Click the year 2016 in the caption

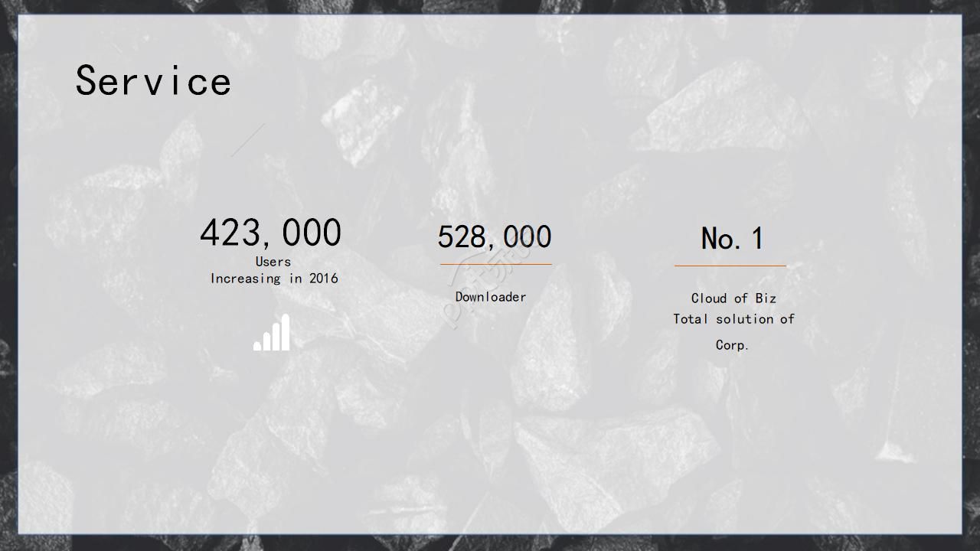pos(324,279)
